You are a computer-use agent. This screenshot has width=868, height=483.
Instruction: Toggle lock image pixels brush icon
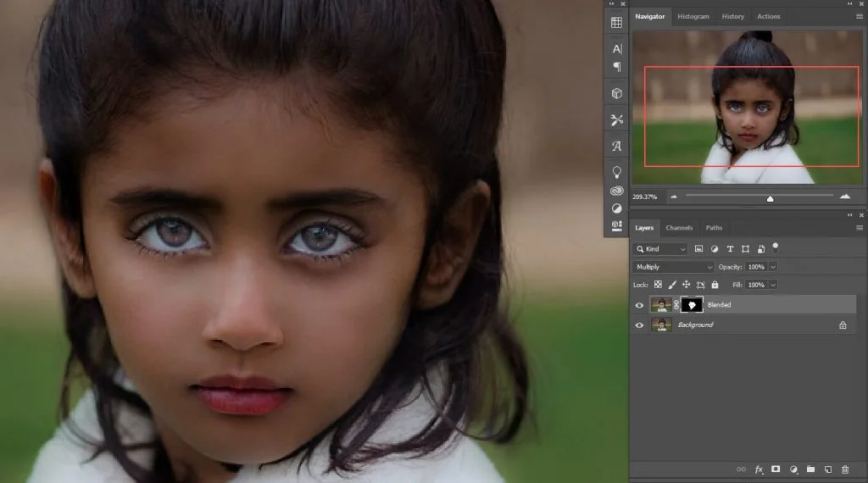click(672, 285)
